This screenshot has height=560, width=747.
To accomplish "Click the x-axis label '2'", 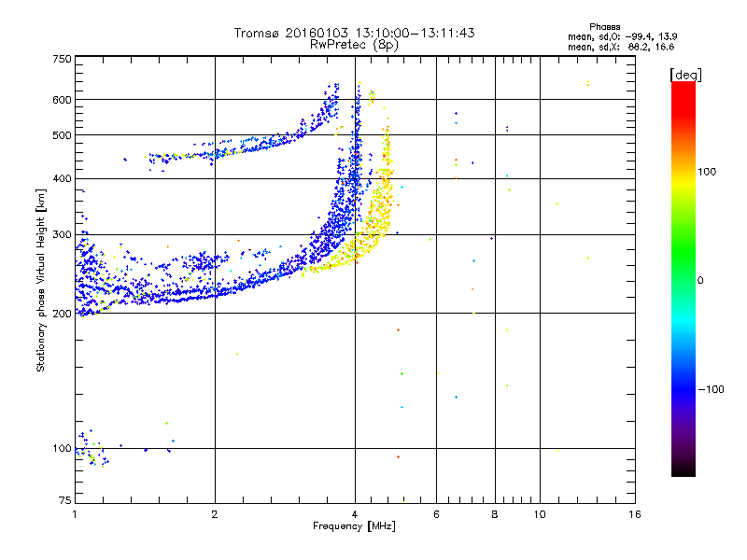I will tap(215, 514).
